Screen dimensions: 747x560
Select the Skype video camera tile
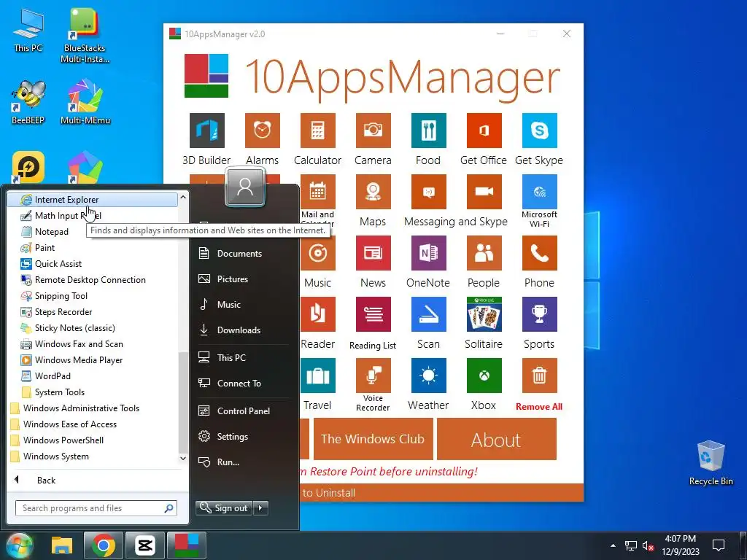point(484,192)
